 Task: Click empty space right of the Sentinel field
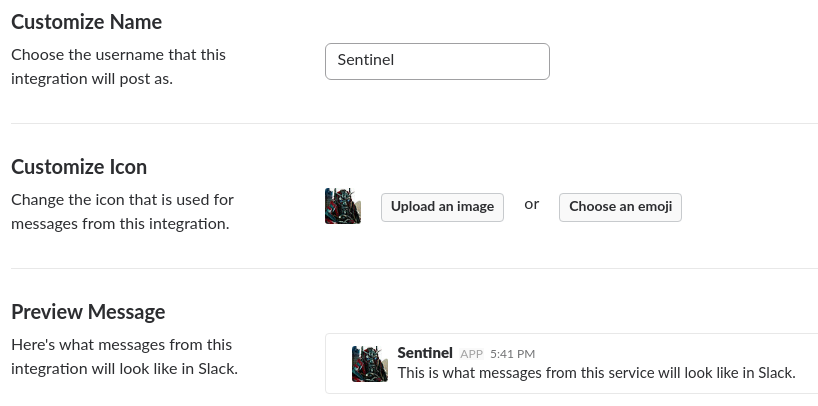tap(678, 62)
